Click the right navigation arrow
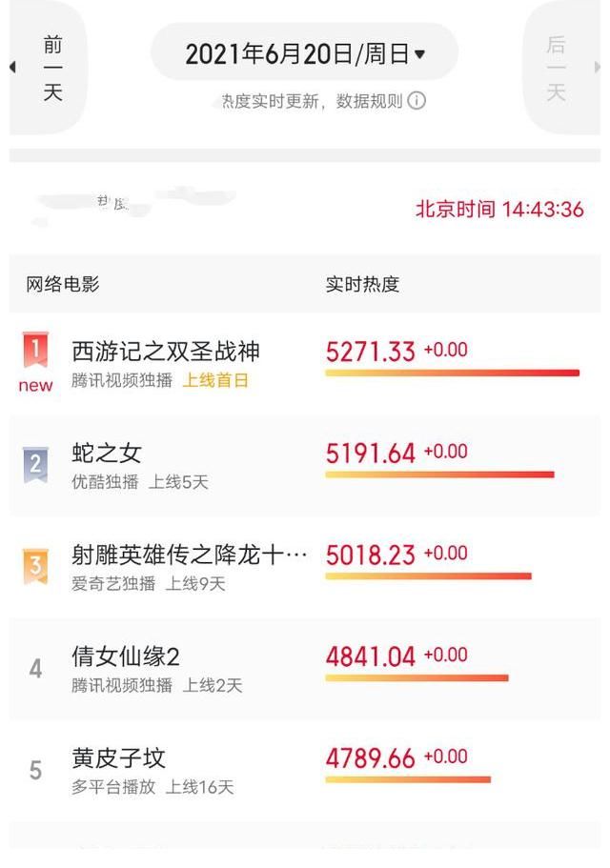This screenshot has width=610, height=868. point(598,65)
